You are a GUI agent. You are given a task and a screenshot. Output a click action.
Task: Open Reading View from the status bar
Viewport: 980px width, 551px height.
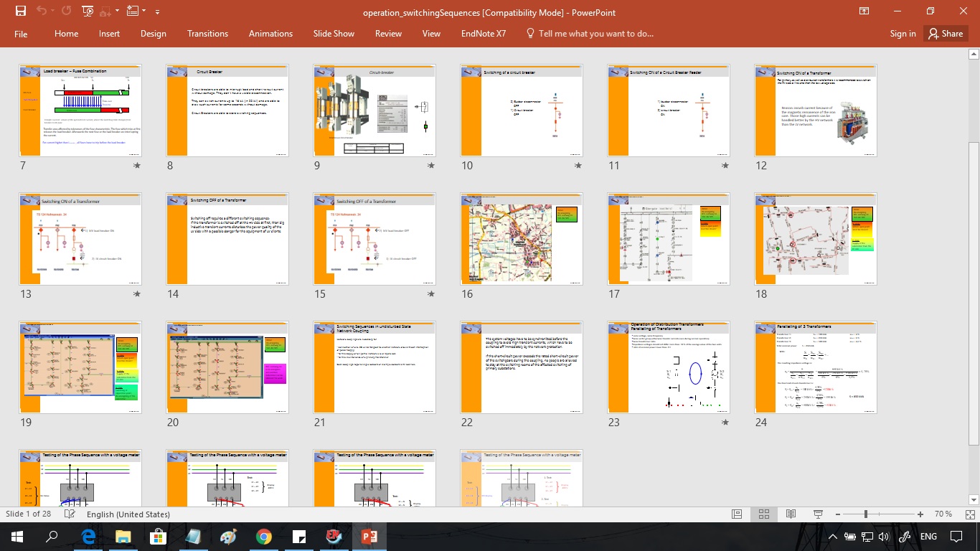(x=790, y=514)
